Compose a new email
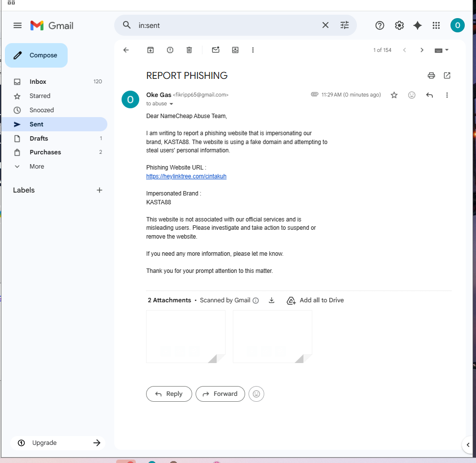 pyautogui.click(x=36, y=55)
